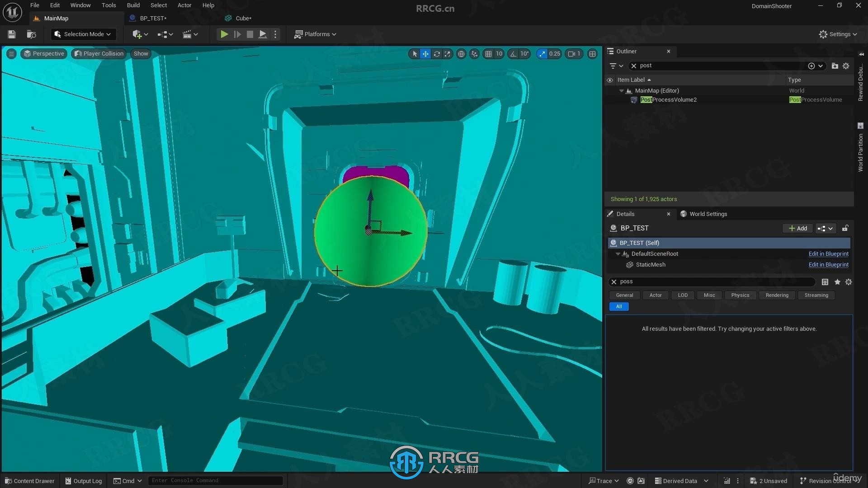Viewport: 868px width, 488px height.
Task: Open the viewport layout grid icon
Action: (592, 54)
